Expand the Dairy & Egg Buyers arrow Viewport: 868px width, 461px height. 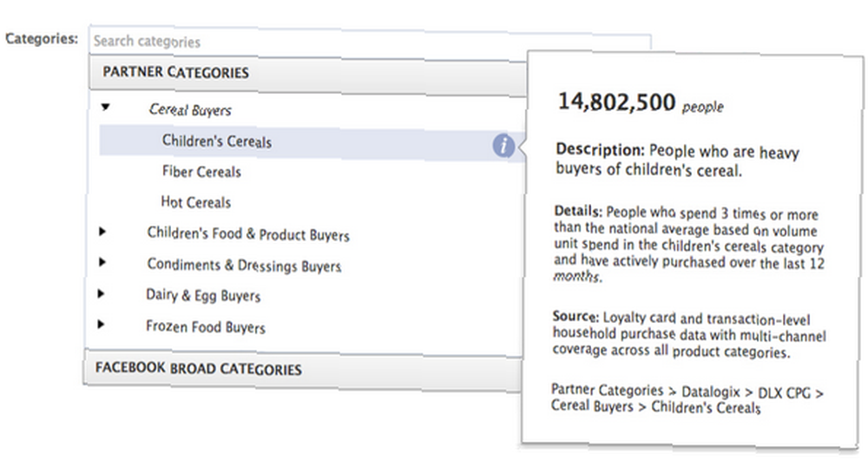(x=101, y=293)
